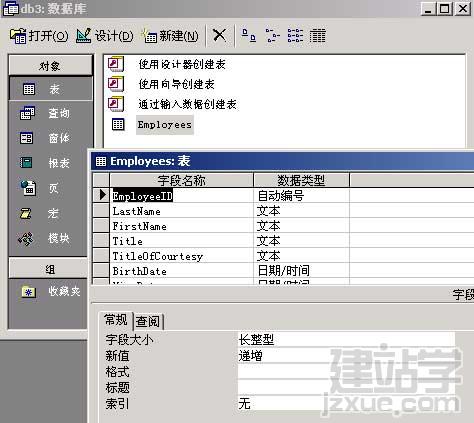This screenshot has width=474, height=423.
Task: Select the Employees table in list
Action: point(165,125)
